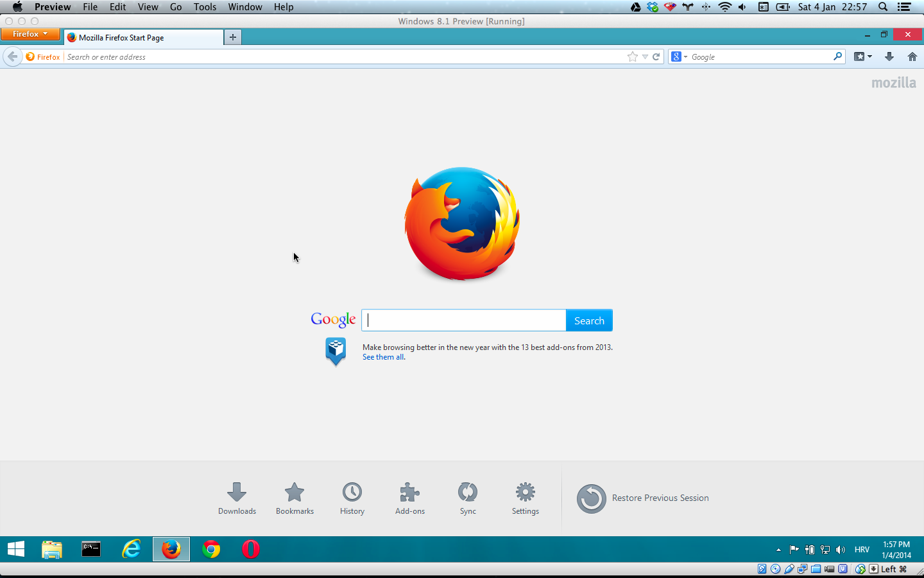The width and height of the screenshot is (924, 578).
Task: Go to the Firefox home page icon
Action: (912, 57)
